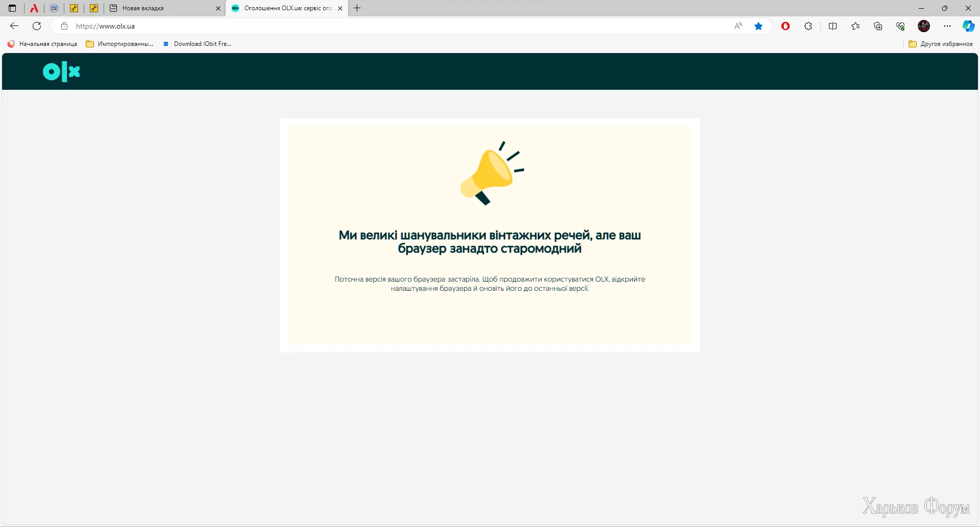The width and height of the screenshot is (980, 527).
Task: View site information lock icon
Action: pyautogui.click(x=64, y=26)
